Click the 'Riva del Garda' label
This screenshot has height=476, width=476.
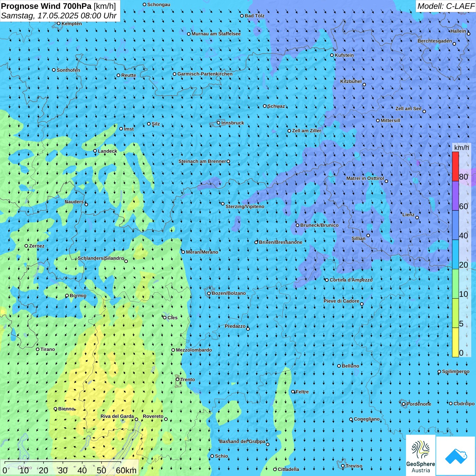point(117,416)
